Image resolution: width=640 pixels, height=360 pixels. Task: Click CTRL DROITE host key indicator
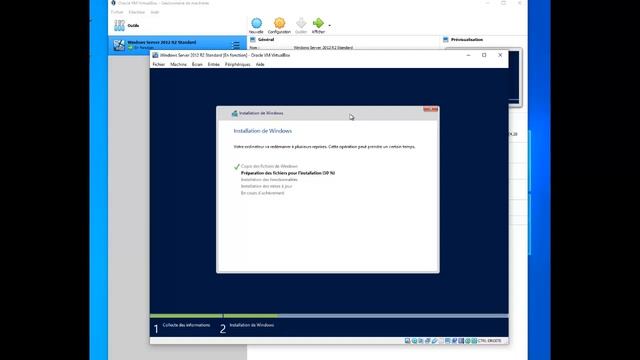pyautogui.click(x=489, y=341)
